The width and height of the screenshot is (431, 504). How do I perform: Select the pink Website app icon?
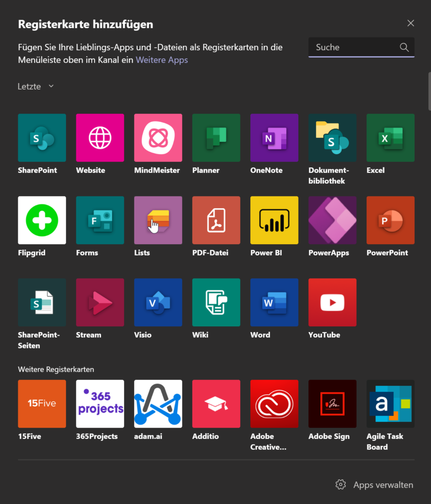point(100,138)
